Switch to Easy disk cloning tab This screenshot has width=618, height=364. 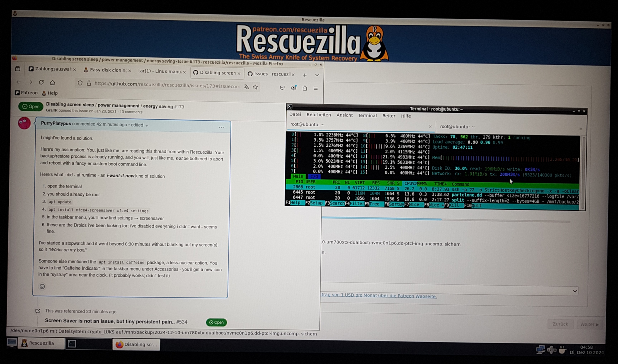(108, 70)
